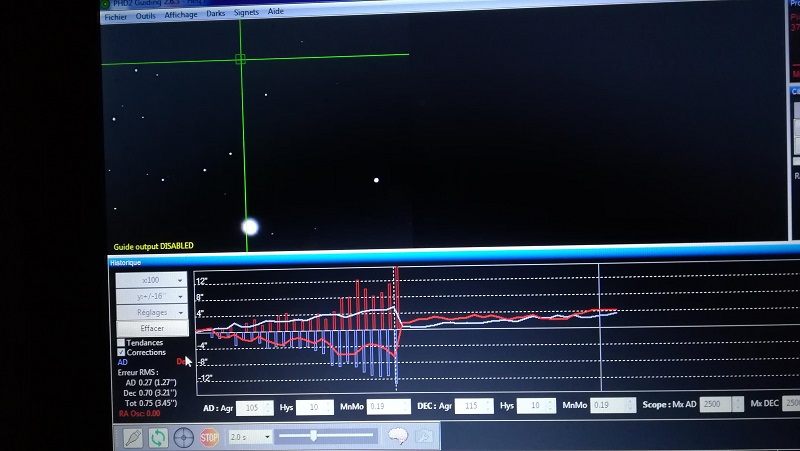
Task: Uncheck the Corrections checkbox
Action: click(121, 353)
